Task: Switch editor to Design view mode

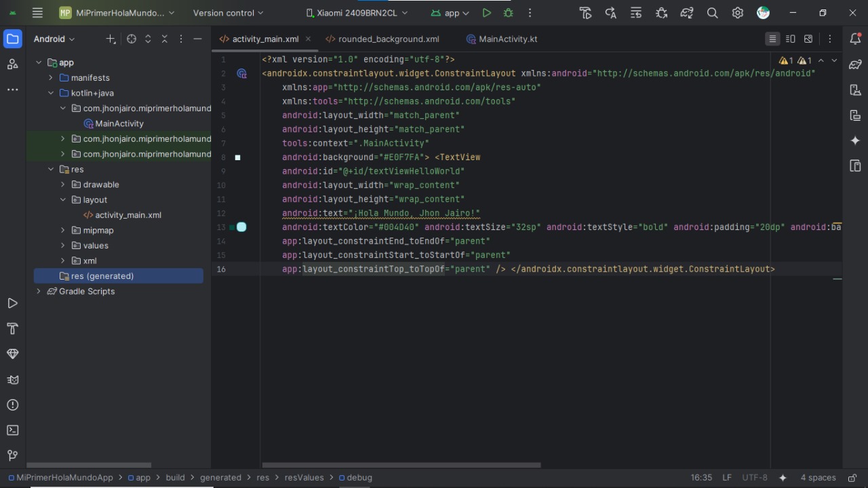Action: point(808,39)
